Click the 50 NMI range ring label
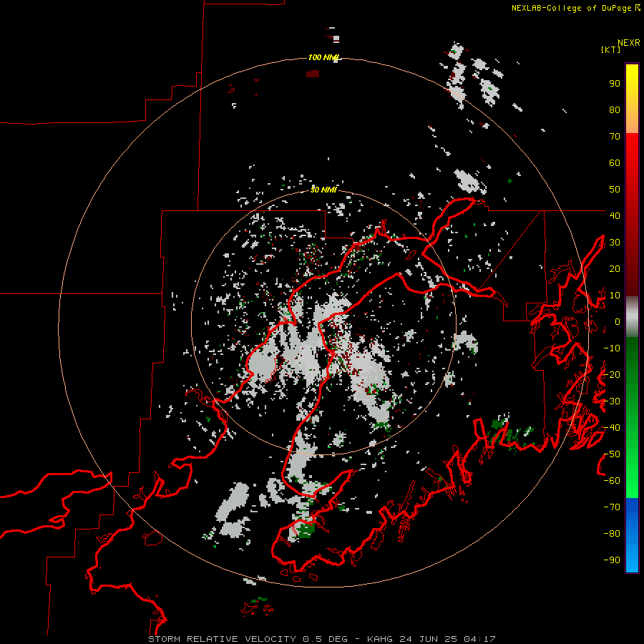Viewport: 644px width, 644px height. point(323,190)
